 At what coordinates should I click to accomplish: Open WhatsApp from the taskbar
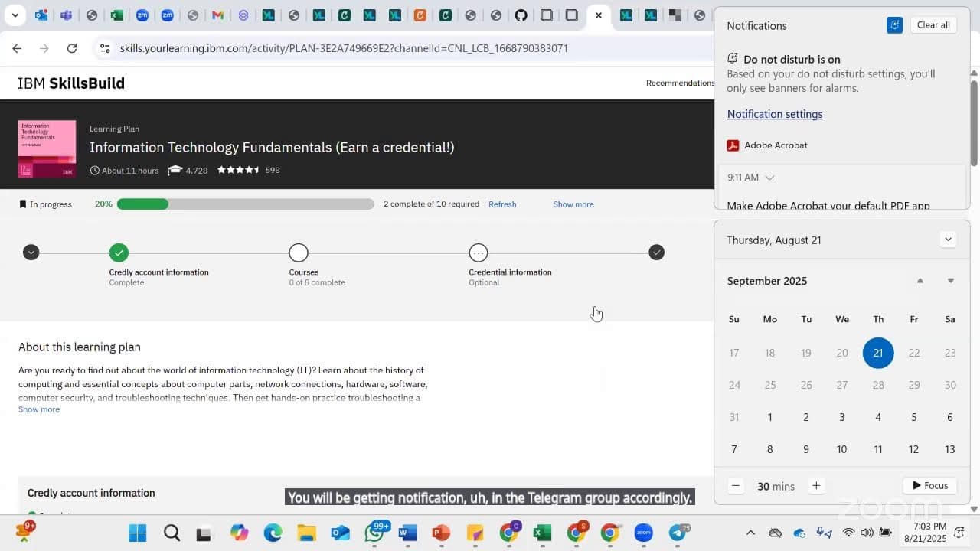tap(374, 533)
